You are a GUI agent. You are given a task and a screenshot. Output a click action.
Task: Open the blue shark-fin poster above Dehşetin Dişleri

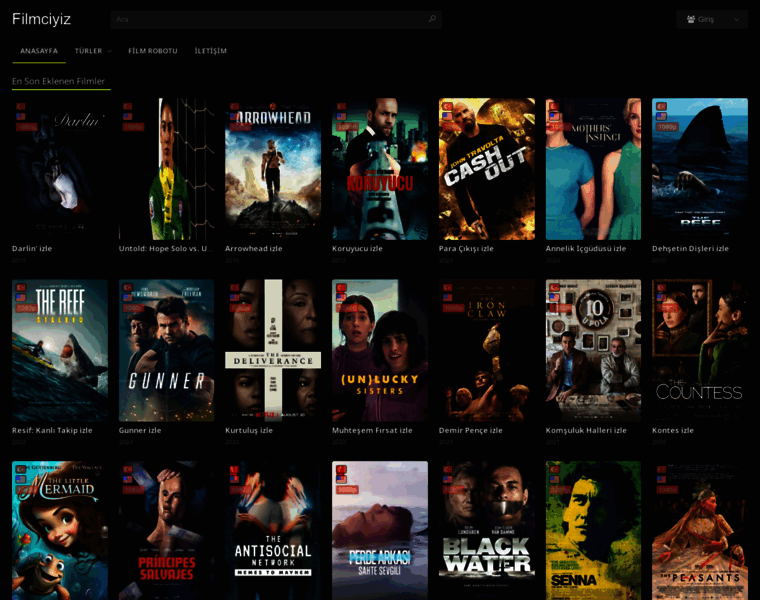pyautogui.click(x=700, y=169)
